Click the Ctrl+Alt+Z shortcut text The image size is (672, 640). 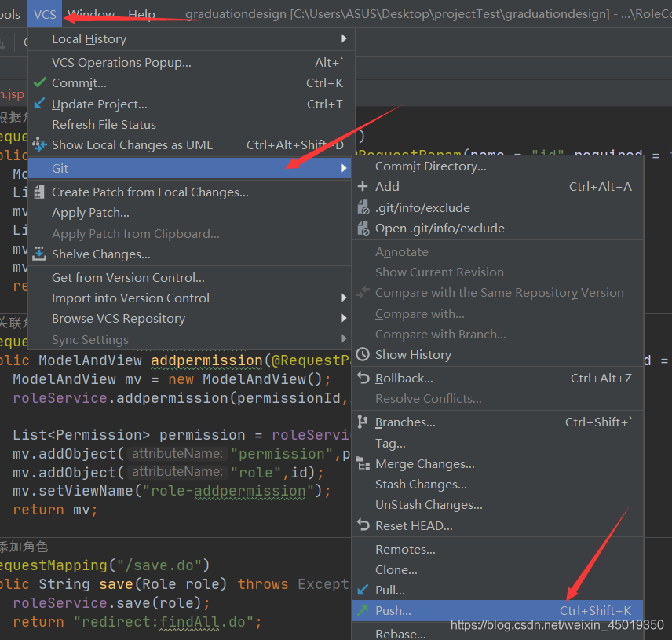point(601,378)
